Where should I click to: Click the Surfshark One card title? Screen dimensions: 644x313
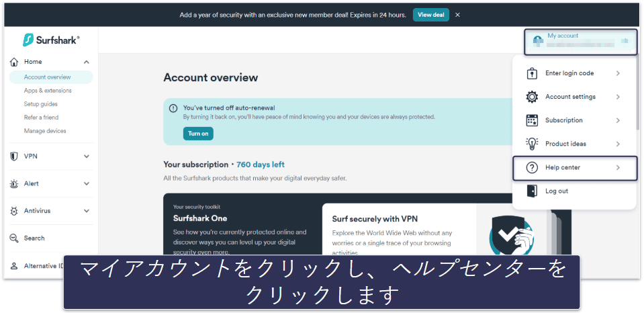tap(200, 218)
